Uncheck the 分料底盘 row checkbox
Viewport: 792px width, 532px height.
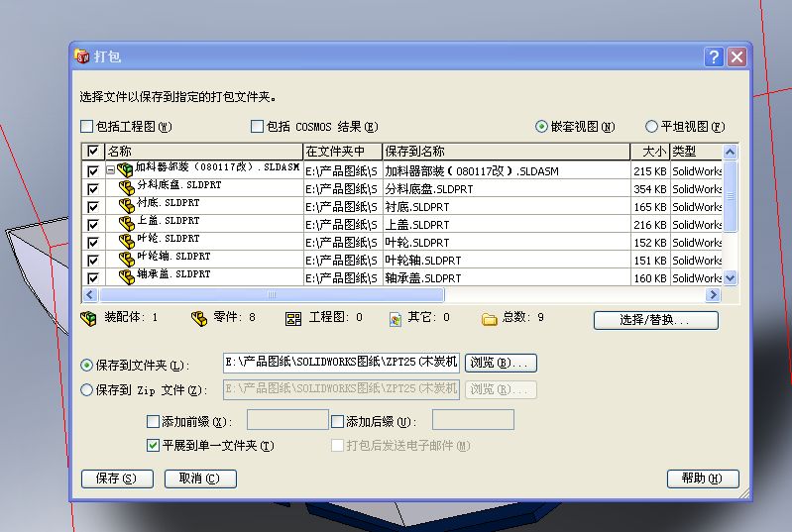tap(93, 189)
